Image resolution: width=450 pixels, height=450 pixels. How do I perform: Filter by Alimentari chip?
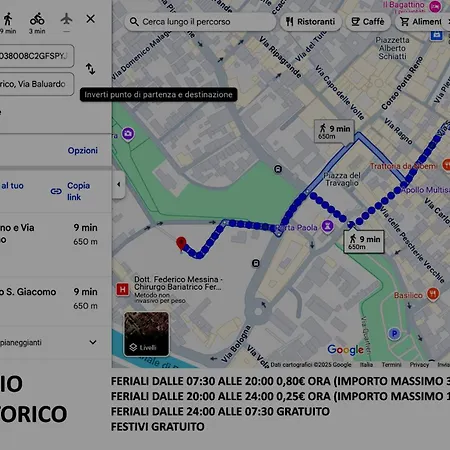tap(422, 22)
